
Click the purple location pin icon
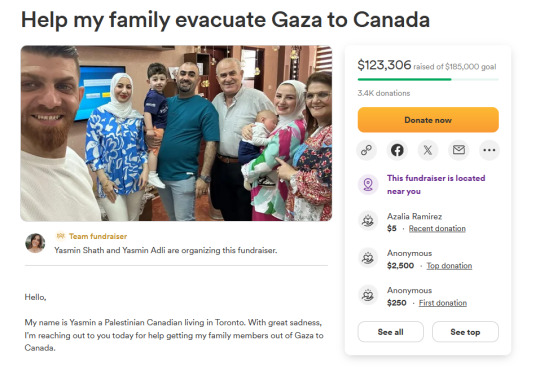[x=368, y=184]
